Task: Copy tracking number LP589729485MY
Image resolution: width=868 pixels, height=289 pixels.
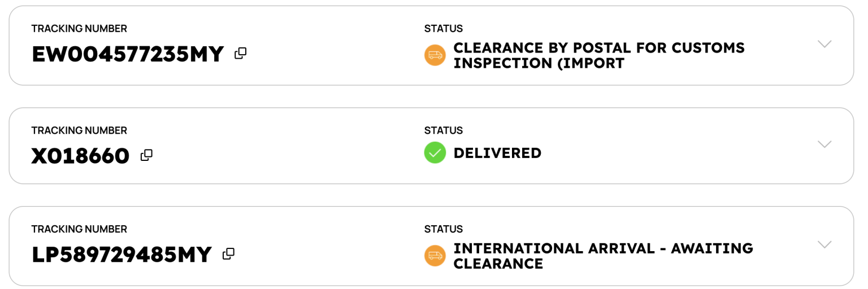Action: (228, 254)
